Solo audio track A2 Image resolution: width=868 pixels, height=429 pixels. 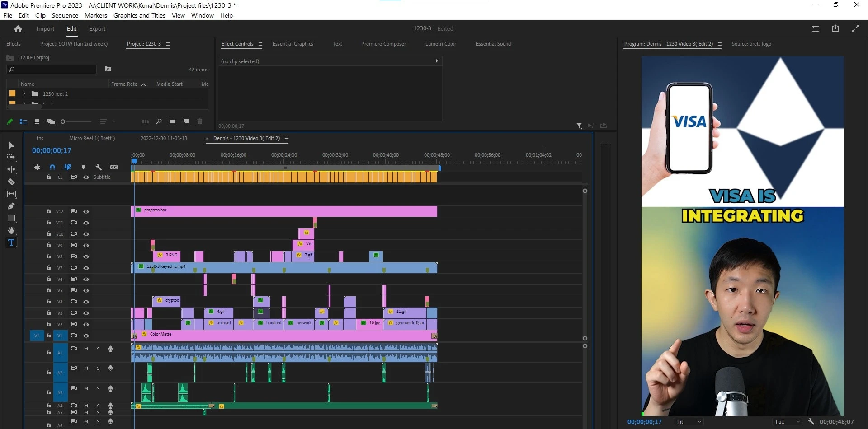tap(98, 368)
